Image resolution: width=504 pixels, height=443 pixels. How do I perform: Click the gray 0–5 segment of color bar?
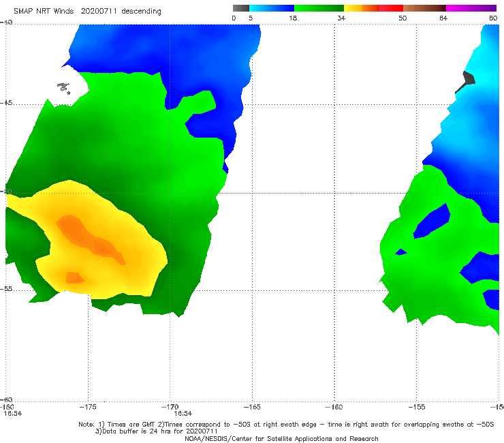tap(240, 8)
